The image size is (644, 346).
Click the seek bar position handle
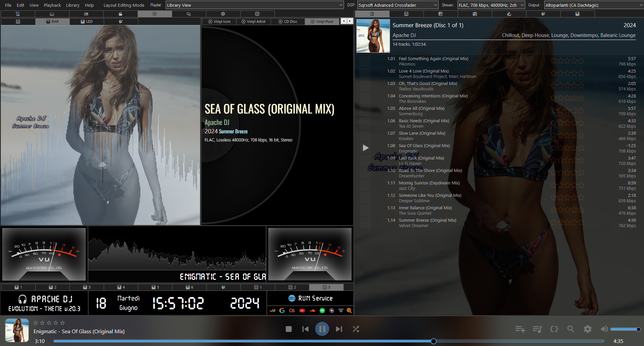[434, 341]
